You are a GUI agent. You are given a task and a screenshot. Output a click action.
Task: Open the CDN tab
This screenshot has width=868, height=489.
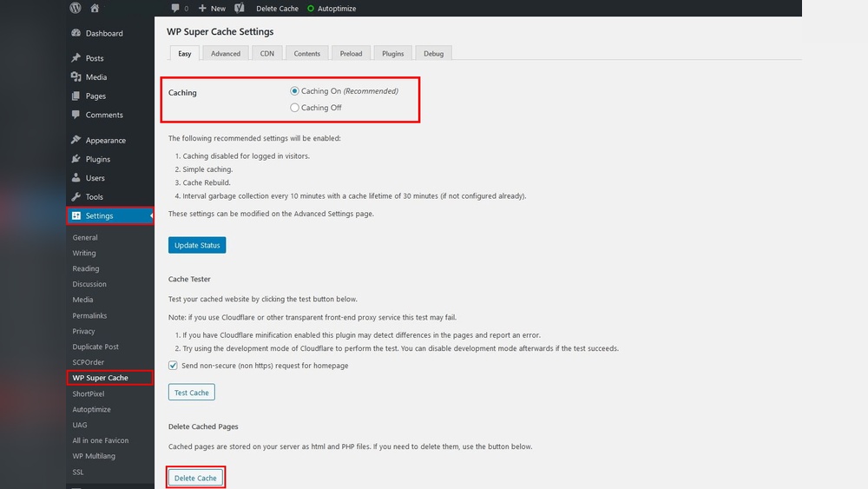pos(266,53)
